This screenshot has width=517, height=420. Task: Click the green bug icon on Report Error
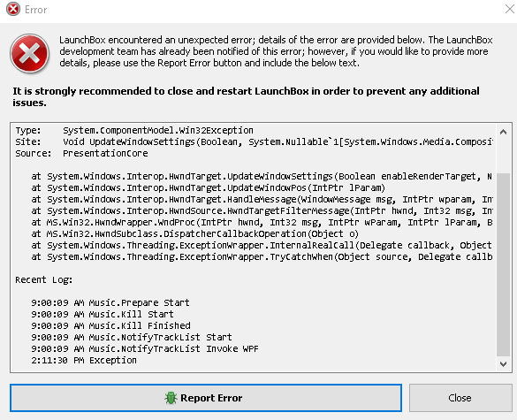click(171, 398)
